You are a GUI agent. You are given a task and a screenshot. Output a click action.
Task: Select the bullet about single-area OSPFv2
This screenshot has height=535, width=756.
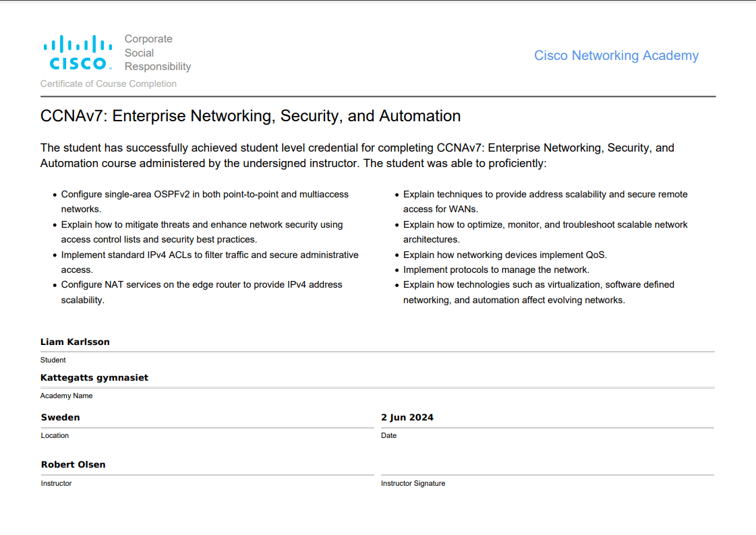(x=204, y=201)
